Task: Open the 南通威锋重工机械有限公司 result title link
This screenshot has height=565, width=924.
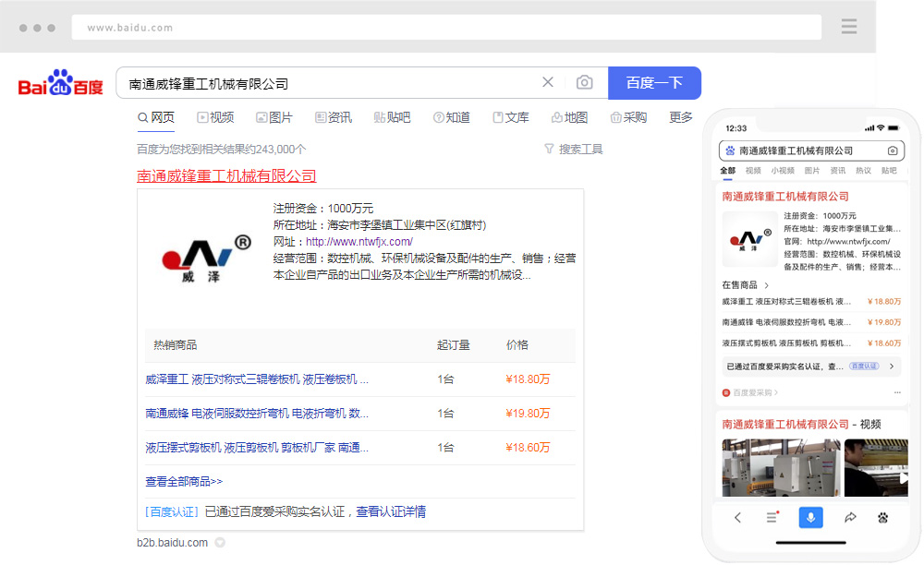Action: coord(226,176)
